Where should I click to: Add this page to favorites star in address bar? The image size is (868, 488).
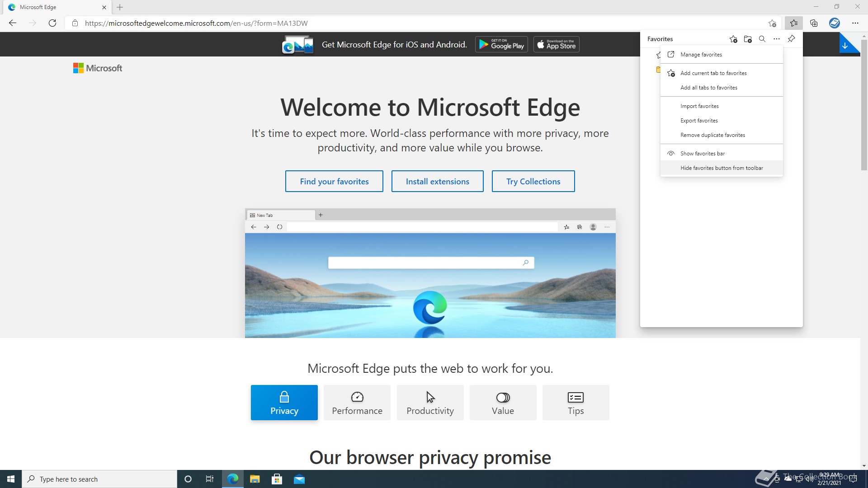click(x=772, y=23)
